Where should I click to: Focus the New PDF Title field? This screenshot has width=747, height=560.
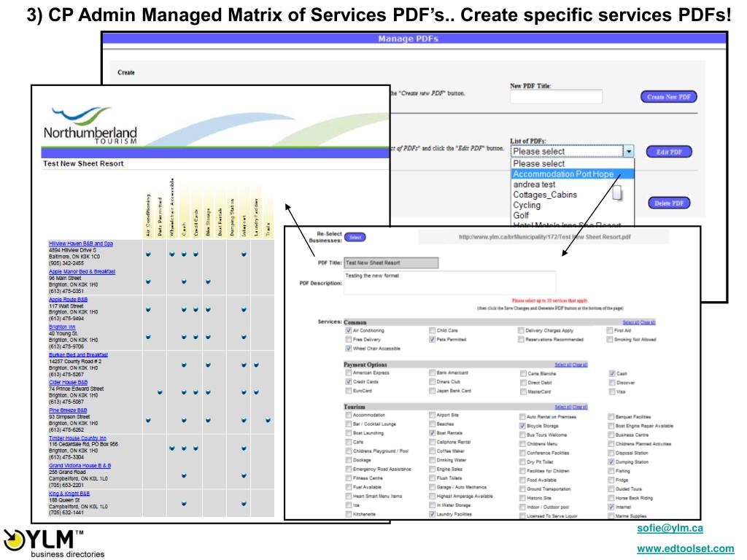point(556,97)
